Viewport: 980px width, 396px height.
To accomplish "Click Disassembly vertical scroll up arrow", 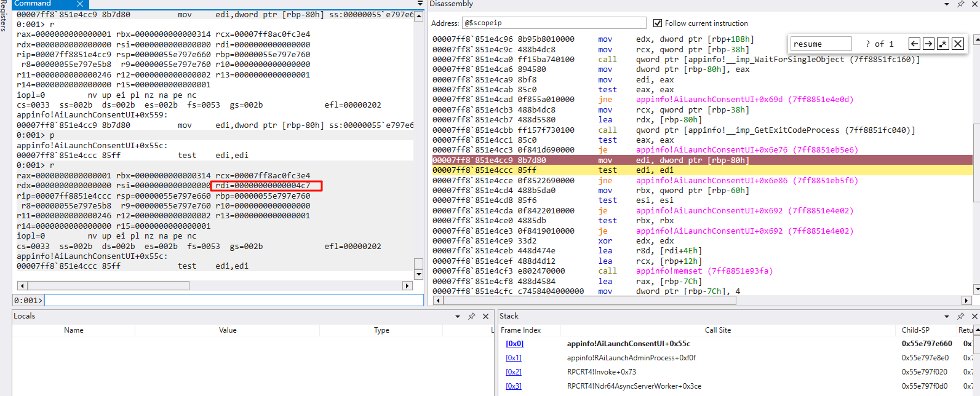I will [976, 40].
